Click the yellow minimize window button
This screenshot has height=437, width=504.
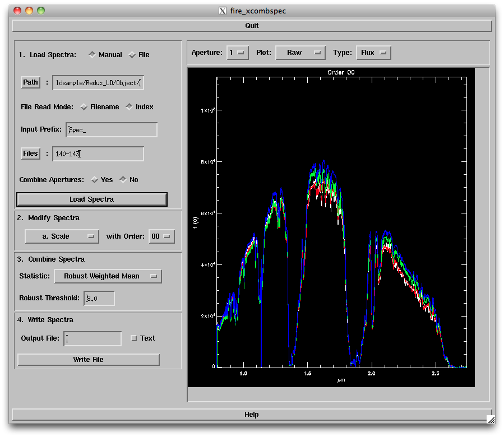[29, 11]
